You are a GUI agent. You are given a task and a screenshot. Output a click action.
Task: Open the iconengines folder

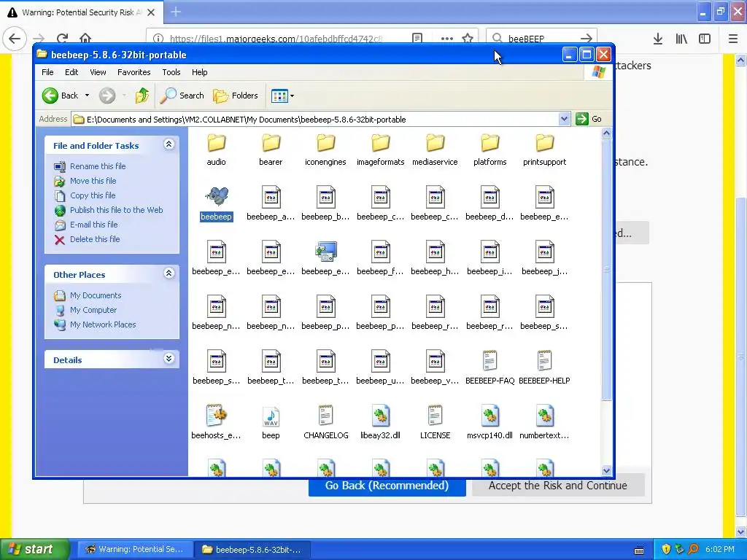click(x=326, y=143)
